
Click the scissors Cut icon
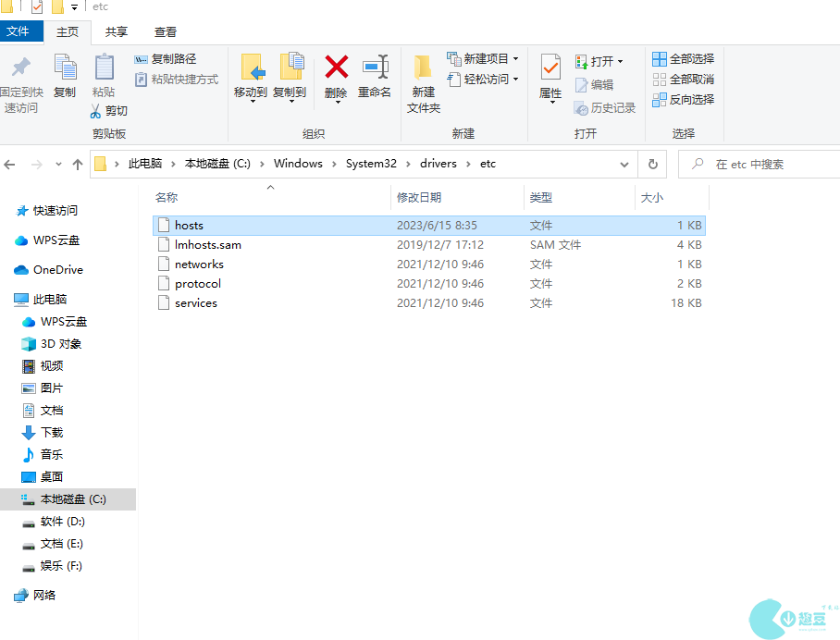click(96, 111)
